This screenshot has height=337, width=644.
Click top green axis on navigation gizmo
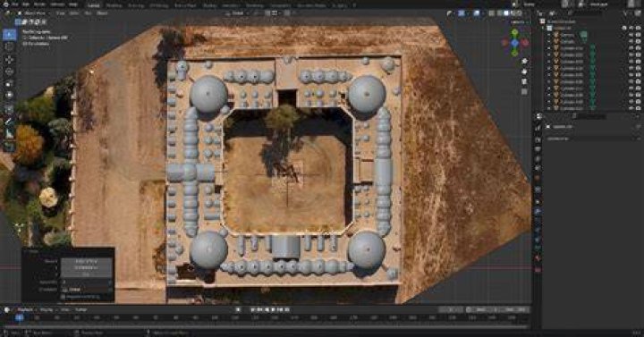(514, 32)
